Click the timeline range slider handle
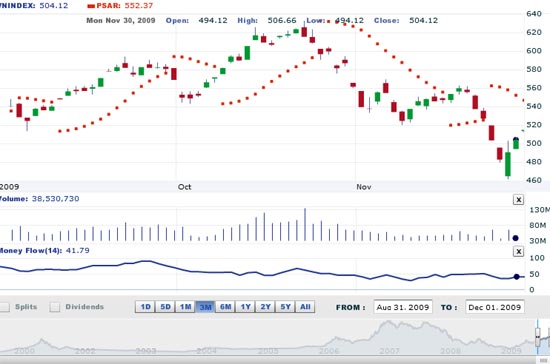This screenshot has width=550, height=364. [x=538, y=337]
